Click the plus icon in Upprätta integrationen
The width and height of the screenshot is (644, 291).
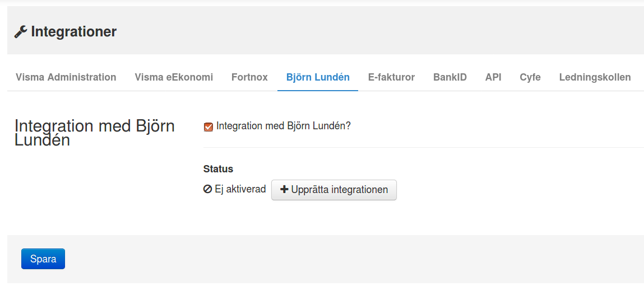click(x=284, y=190)
